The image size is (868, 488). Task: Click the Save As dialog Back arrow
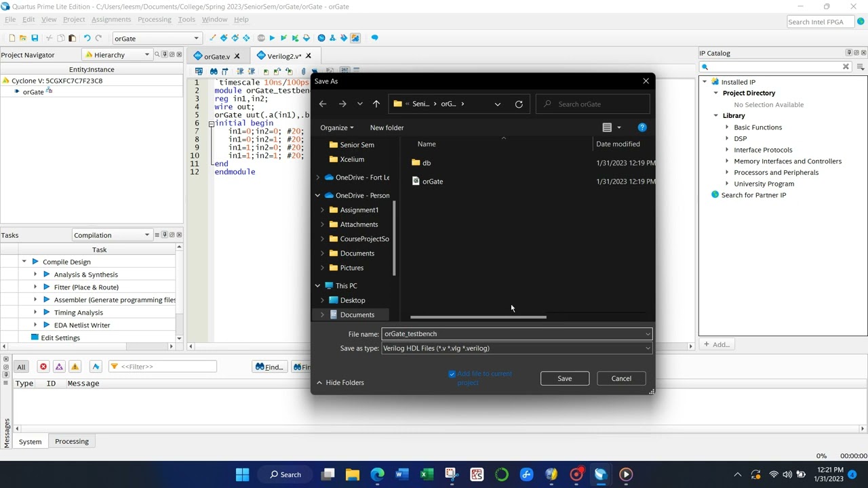323,104
